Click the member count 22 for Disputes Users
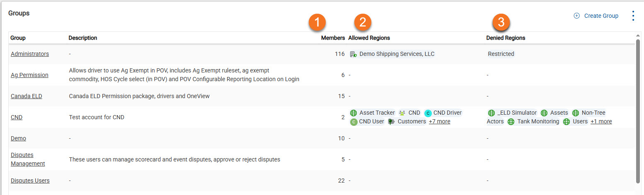 [x=341, y=181]
